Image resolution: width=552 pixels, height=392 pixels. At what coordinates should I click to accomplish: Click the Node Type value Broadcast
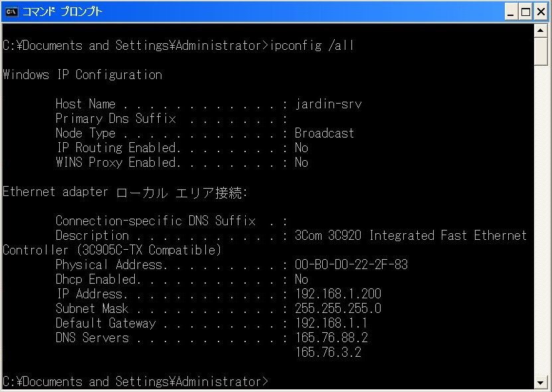[324, 134]
